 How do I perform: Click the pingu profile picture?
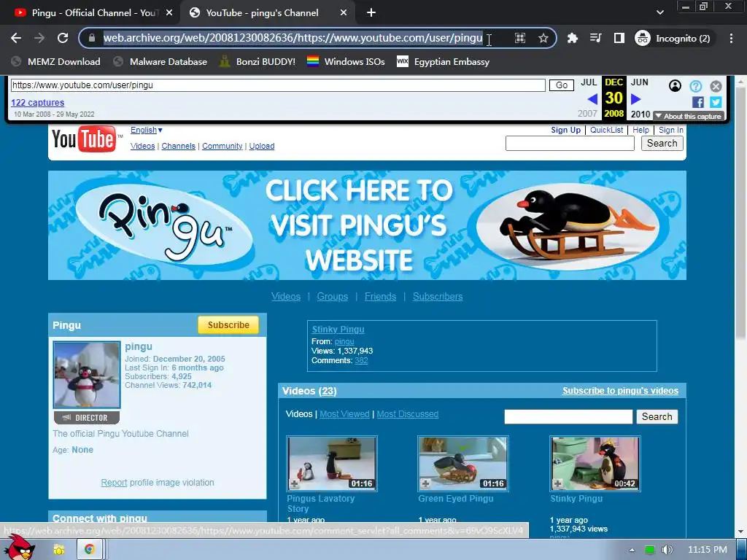coord(87,375)
